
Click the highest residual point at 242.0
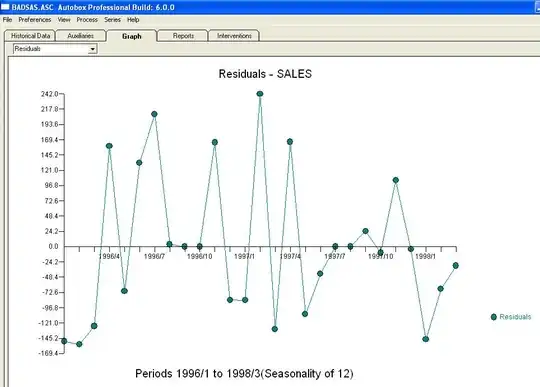(x=260, y=94)
